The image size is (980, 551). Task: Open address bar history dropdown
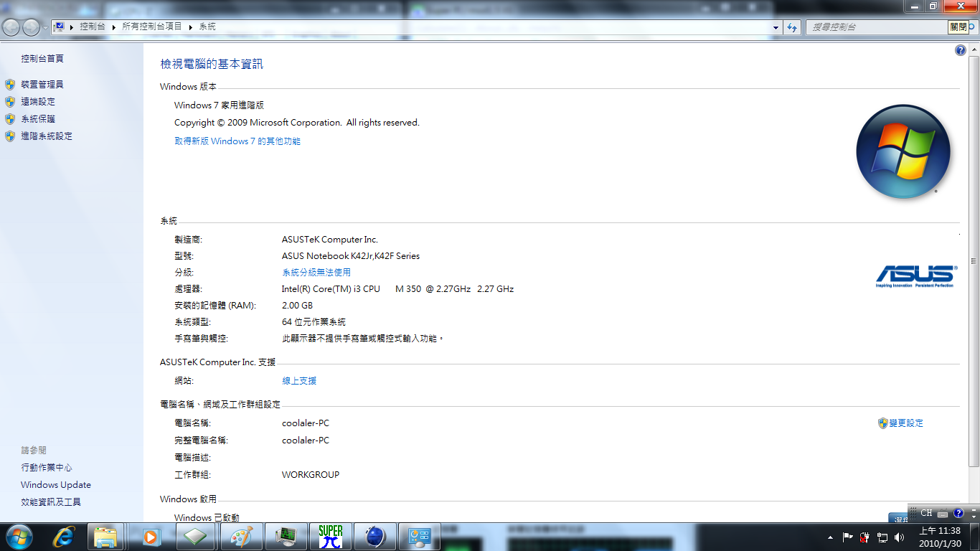coord(776,27)
